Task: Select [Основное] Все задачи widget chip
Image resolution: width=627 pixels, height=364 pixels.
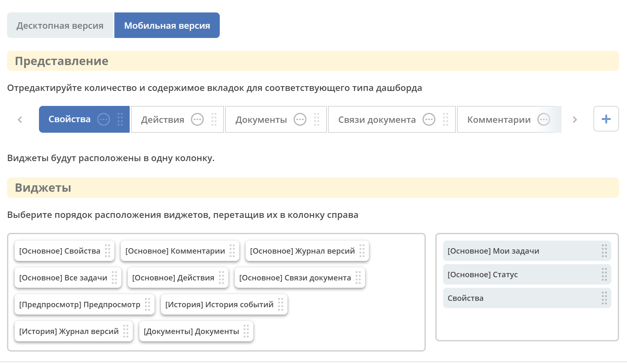Action: (x=68, y=278)
